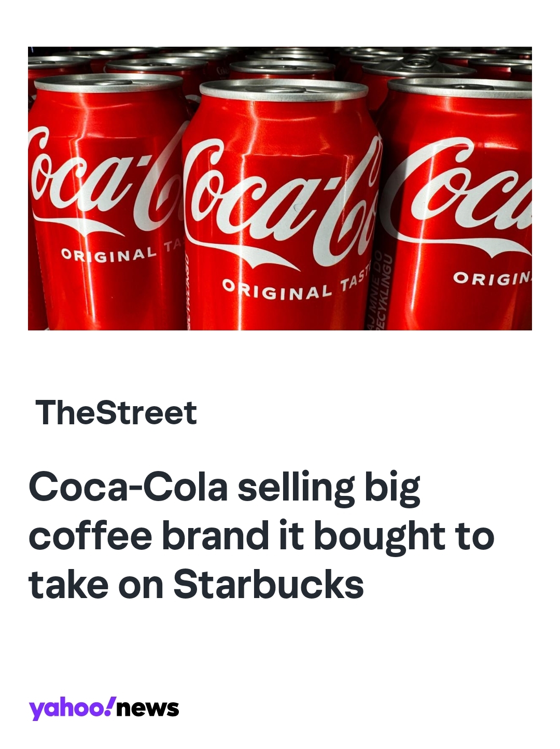Tap the silver top of center can

tap(284, 89)
